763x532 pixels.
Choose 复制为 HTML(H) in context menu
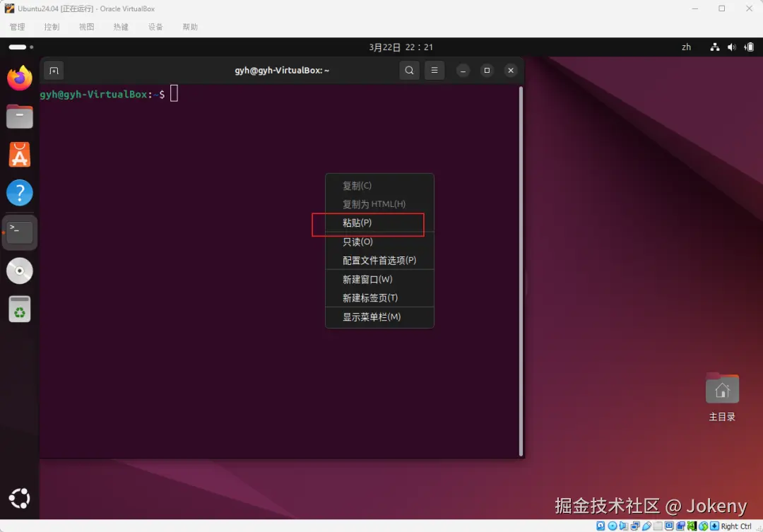(379, 204)
